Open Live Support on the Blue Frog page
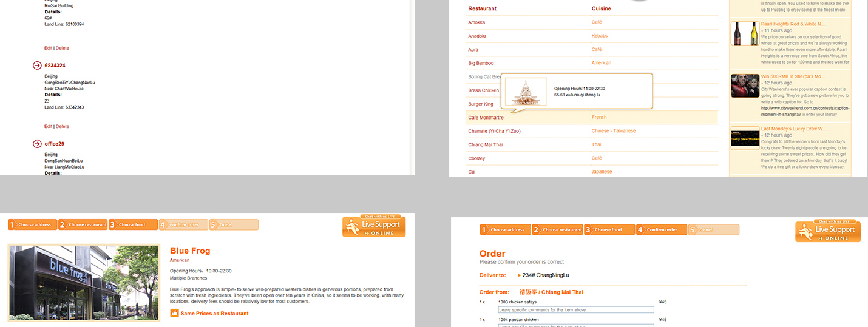The image size is (868, 327). 373,226
